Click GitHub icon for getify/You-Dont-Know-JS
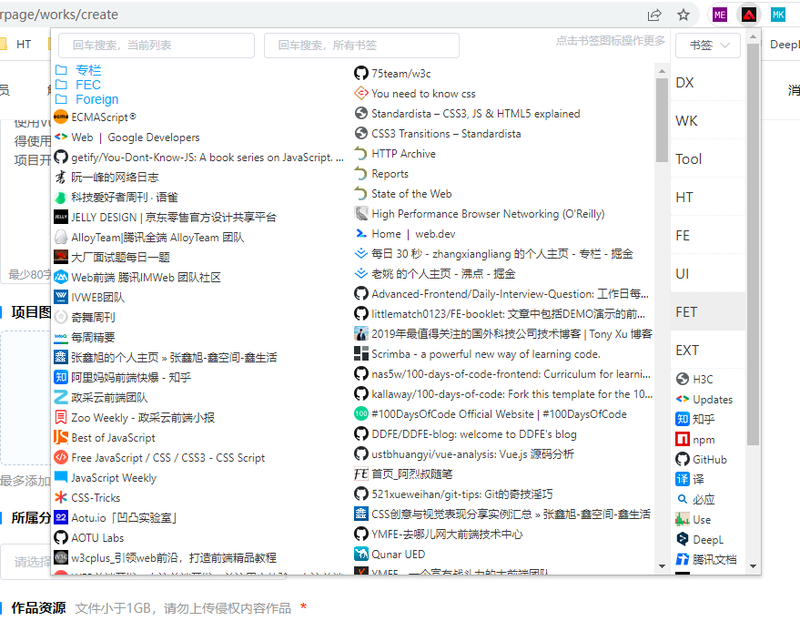Image resolution: width=800 pixels, height=621 pixels. tap(61, 157)
